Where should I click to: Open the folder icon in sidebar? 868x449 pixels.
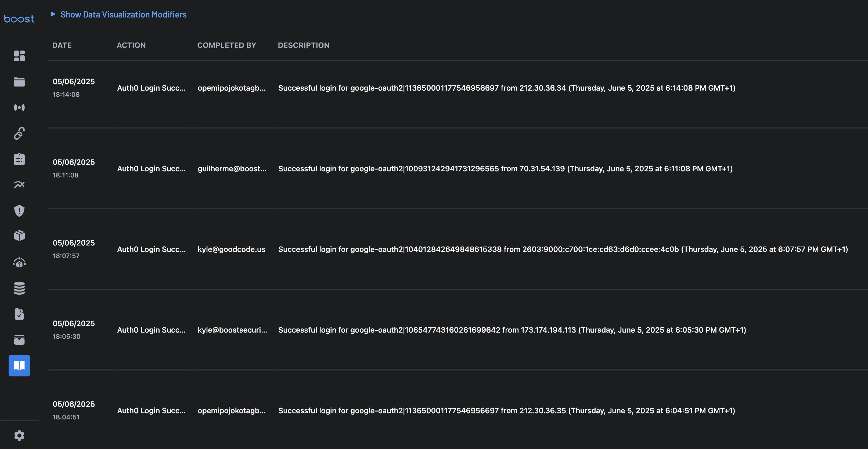pos(19,82)
